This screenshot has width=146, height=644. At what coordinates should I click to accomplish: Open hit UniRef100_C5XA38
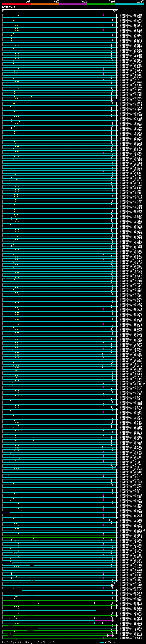tap(131, 278)
